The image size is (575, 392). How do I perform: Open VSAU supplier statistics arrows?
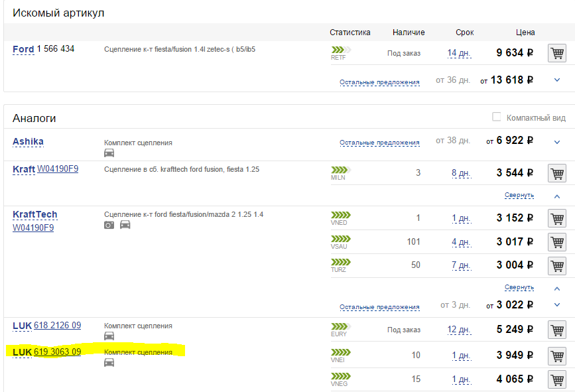341,239
